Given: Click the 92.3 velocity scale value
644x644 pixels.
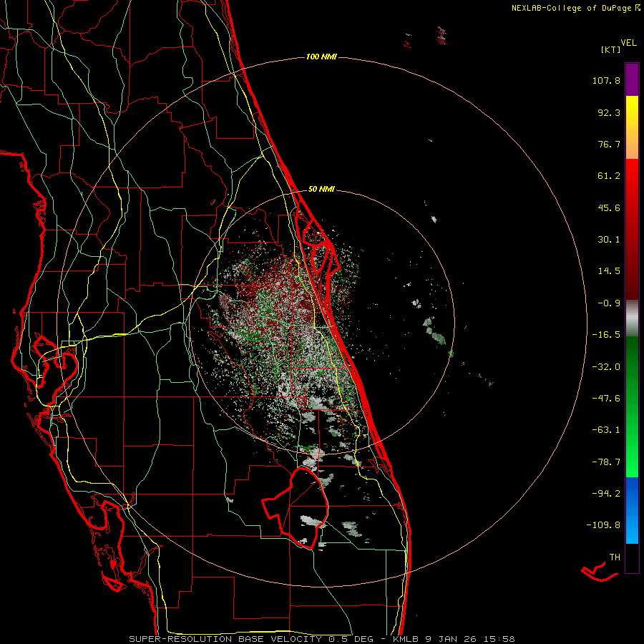Looking at the screenshot, I should tap(609, 112).
